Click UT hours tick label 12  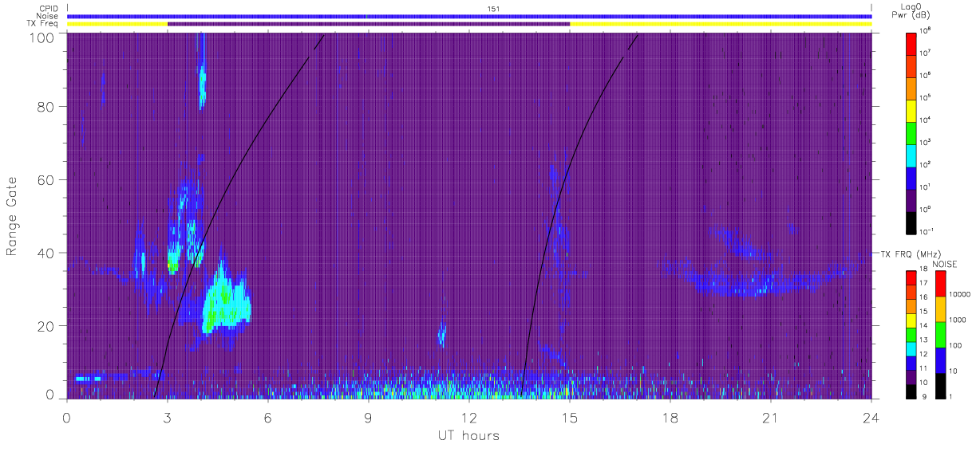click(x=469, y=417)
